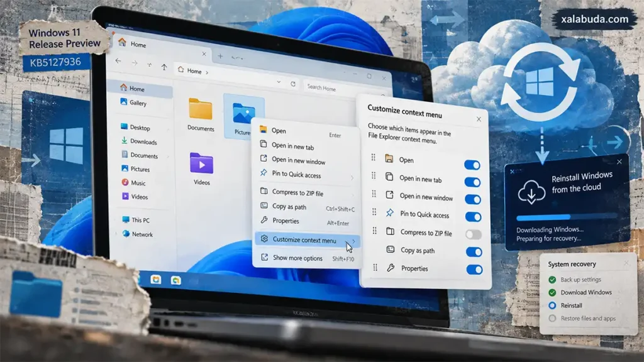
Task: Click the Reinstall Windows download progress bar
Action: [x=567, y=217]
